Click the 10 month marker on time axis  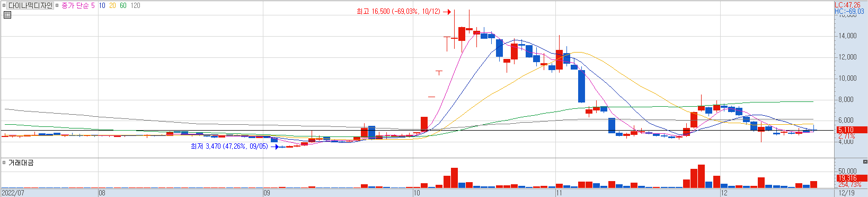tap(417, 193)
